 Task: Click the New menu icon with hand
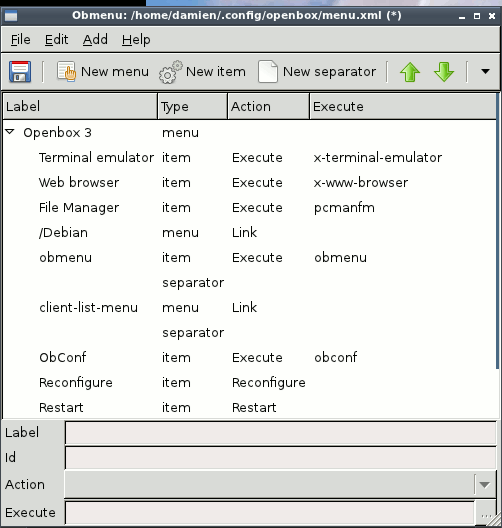coord(66,71)
